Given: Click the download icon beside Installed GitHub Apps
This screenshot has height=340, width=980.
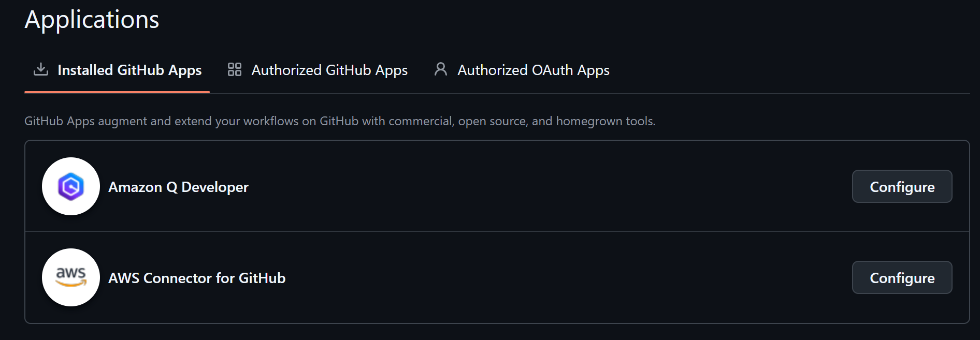Looking at the screenshot, I should (x=40, y=69).
